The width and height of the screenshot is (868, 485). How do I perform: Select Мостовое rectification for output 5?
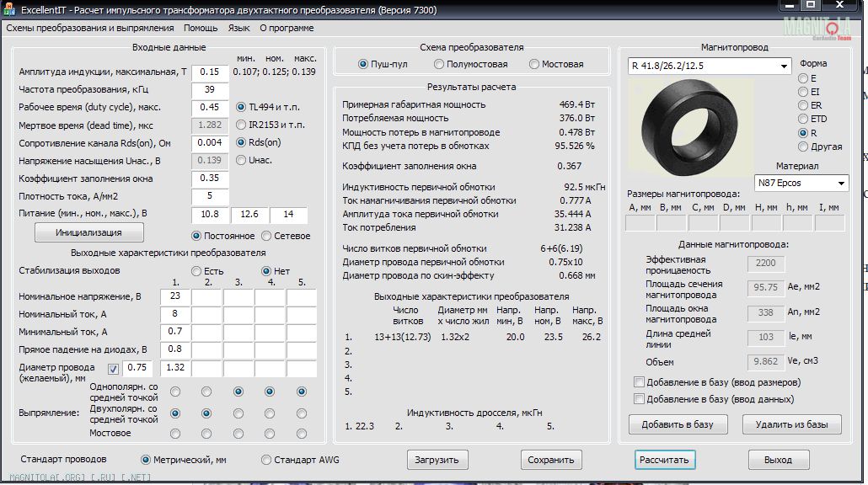[302, 434]
